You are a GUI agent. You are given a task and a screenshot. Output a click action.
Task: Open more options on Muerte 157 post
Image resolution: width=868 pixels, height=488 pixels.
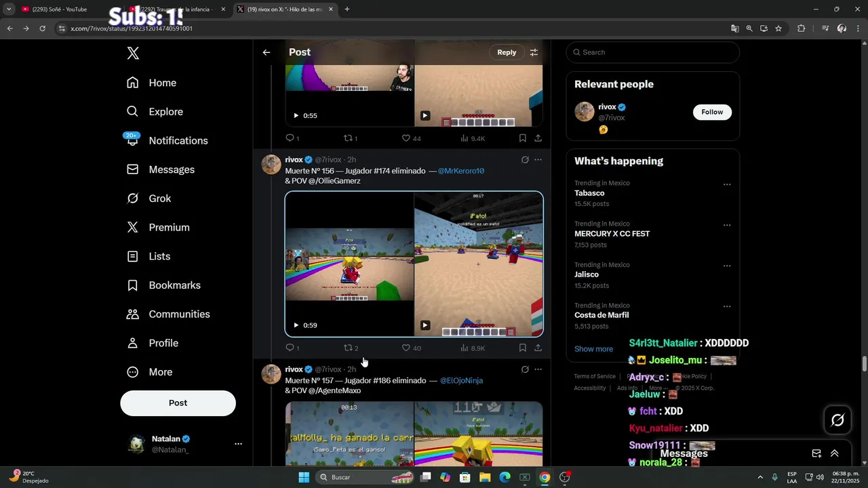coord(538,369)
